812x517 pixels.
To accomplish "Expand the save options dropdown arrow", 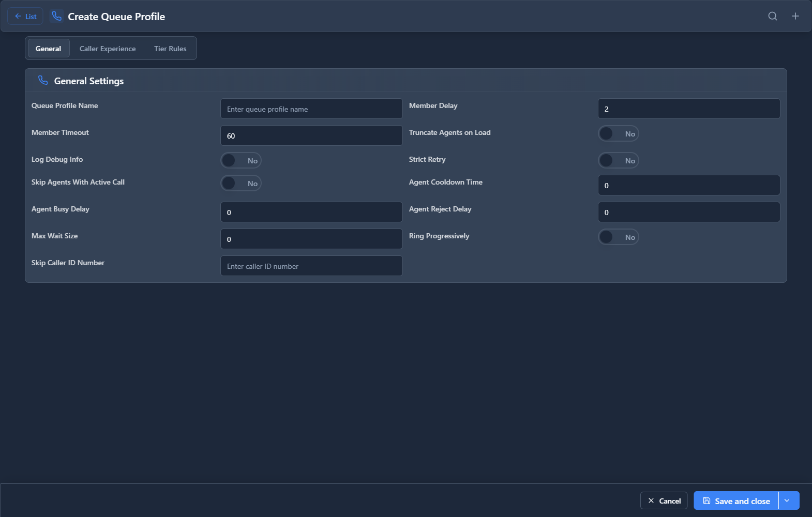I will [x=789, y=500].
